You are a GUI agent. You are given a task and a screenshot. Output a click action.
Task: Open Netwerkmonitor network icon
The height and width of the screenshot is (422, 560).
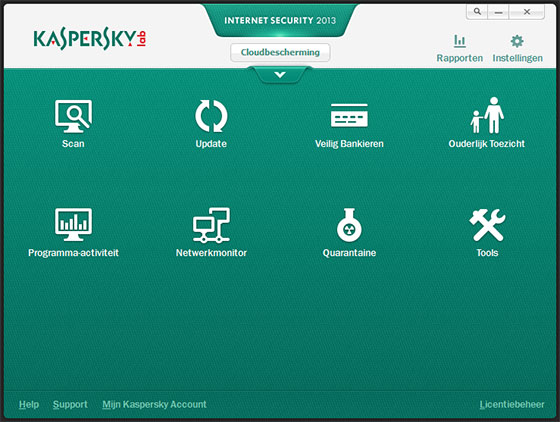(x=211, y=225)
